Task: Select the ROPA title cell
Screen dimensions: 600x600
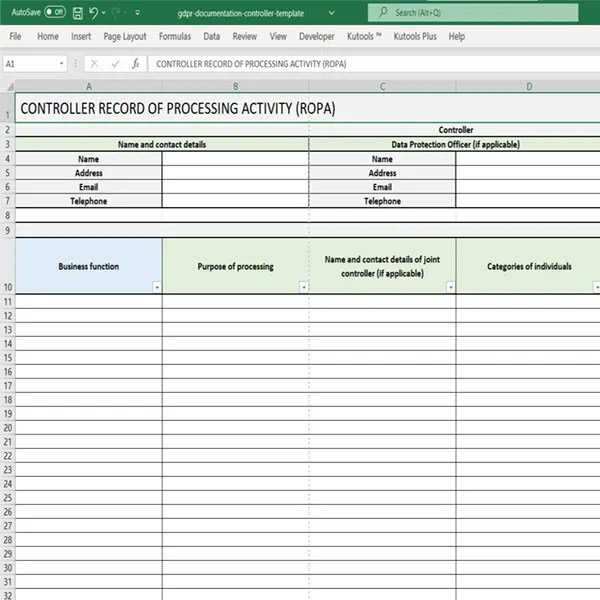Action: pyautogui.click(x=307, y=108)
